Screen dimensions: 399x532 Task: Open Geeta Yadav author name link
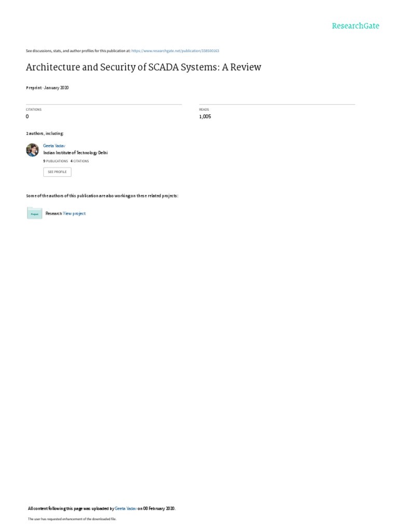coord(54,145)
